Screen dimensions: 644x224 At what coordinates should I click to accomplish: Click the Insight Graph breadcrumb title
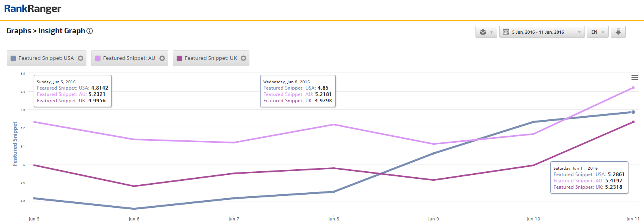point(61,31)
